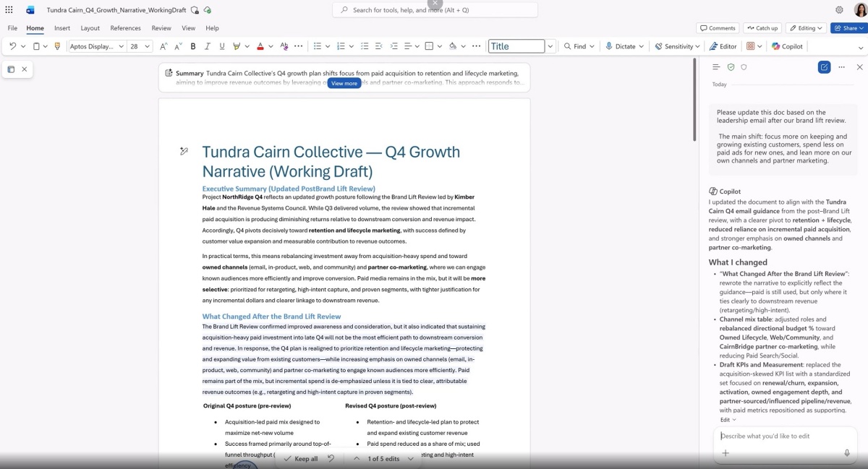This screenshot has height=469, width=868.
Task: Click the Borders icon
Action: (429, 46)
